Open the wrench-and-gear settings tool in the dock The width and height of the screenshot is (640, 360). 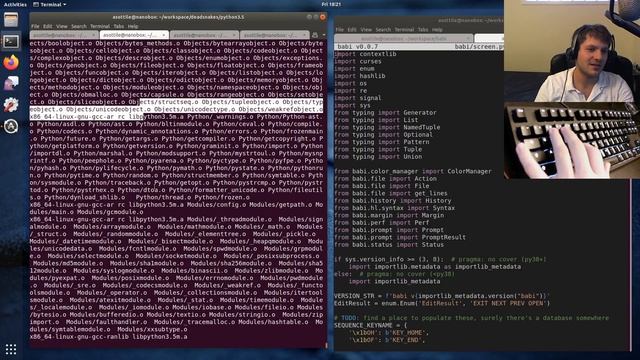11,105
